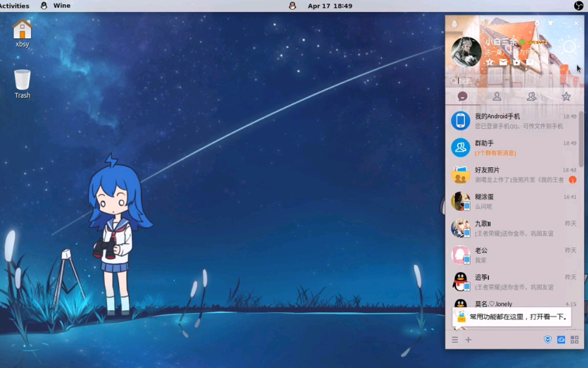Open the QQ penguin logo icon in window header

tap(454, 24)
